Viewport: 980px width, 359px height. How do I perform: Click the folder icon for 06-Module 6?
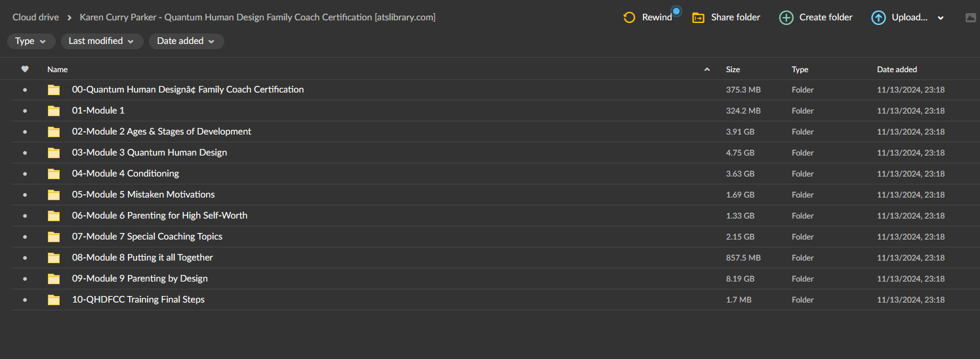[x=54, y=216]
